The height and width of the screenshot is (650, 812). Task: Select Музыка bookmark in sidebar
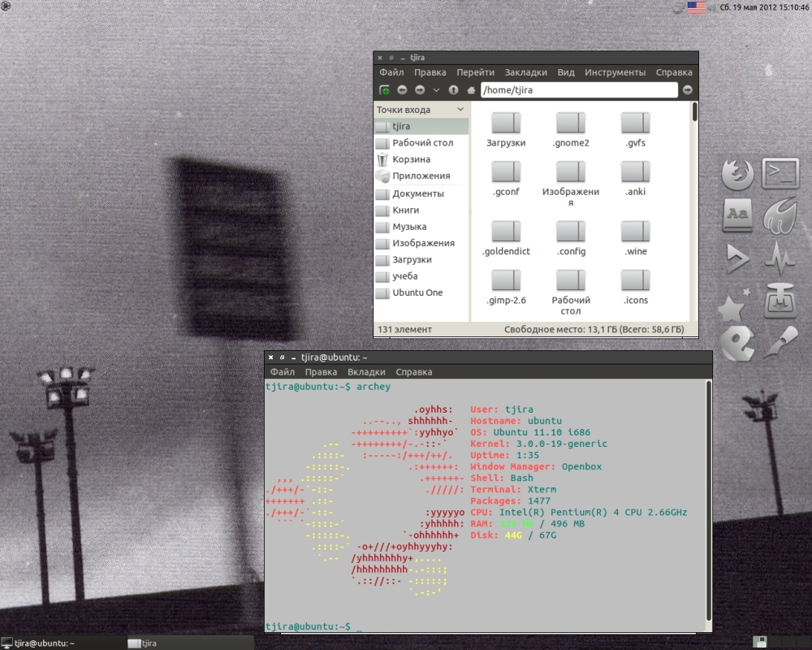click(x=421, y=227)
